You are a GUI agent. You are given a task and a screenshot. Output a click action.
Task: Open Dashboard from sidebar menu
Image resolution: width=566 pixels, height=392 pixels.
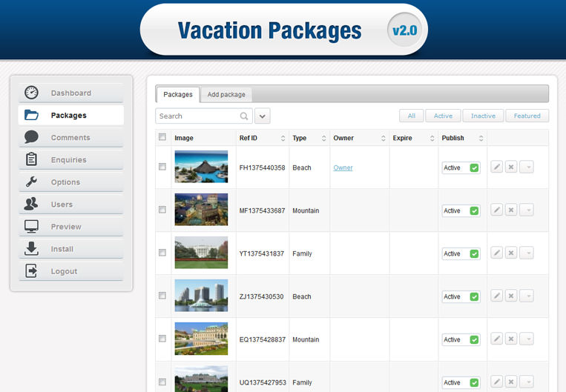tap(71, 93)
